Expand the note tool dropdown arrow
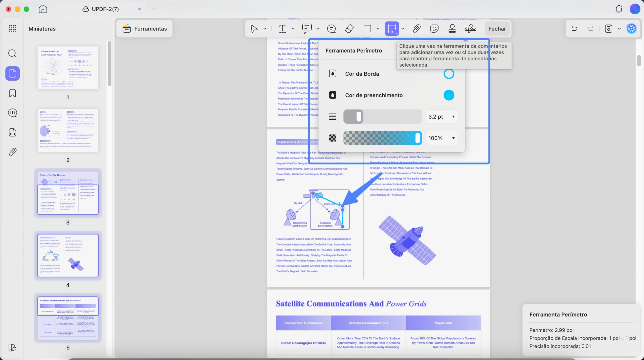 [318, 29]
